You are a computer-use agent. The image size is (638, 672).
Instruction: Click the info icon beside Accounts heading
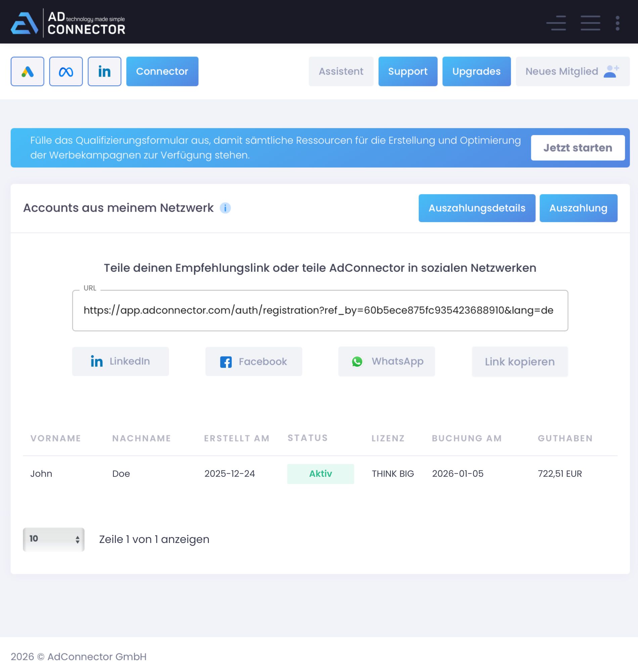point(225,208)
